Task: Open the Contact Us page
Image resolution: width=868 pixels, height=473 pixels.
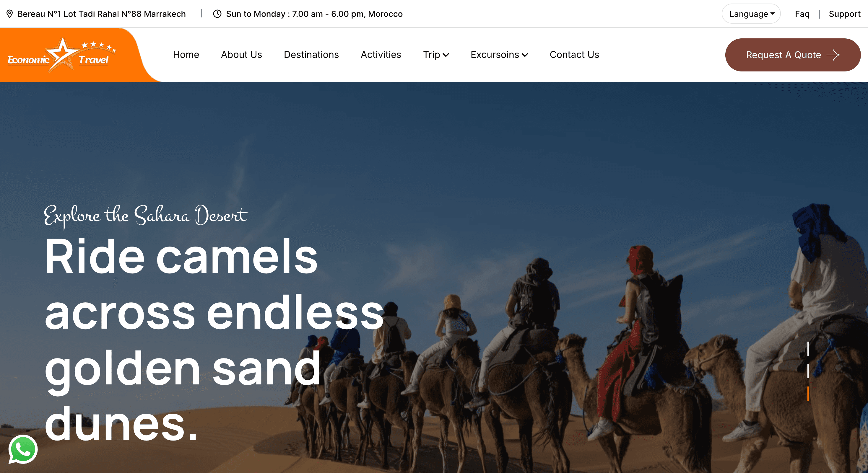Action: [x=574, y=55]
